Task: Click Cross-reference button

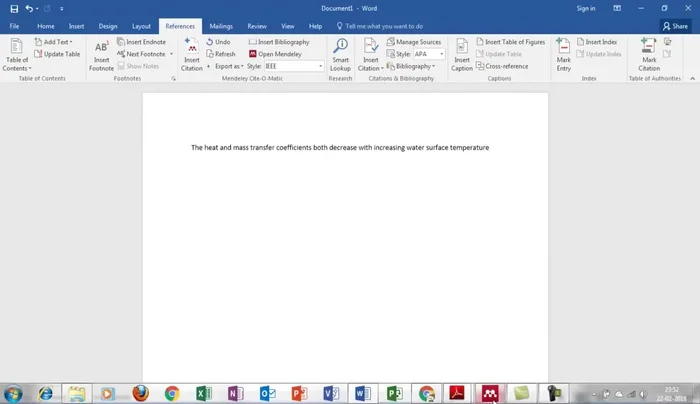Action: (x=502, y=66)
